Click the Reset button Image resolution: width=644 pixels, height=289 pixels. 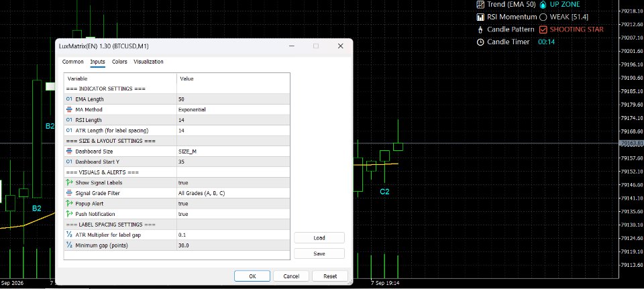coord(330,276)
